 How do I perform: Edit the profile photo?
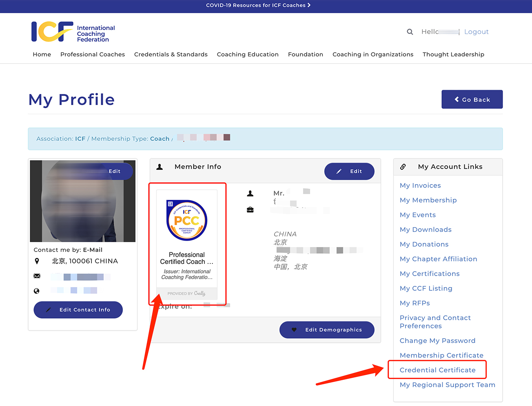tap(115, 171)
